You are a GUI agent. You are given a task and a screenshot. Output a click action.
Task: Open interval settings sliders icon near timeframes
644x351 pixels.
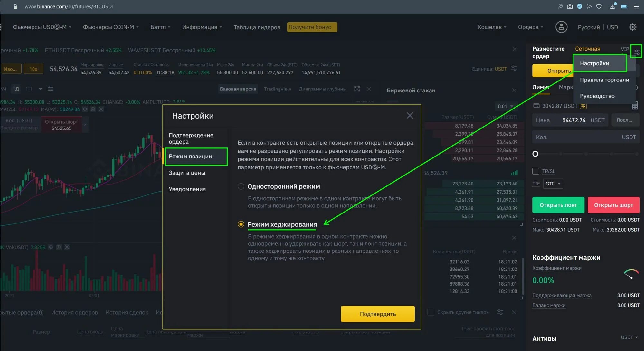tap(51, 89)
